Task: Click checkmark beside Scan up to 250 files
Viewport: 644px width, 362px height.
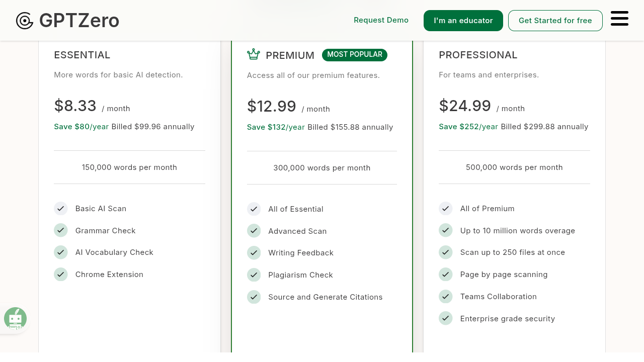Action: click(x=446, y=252)
